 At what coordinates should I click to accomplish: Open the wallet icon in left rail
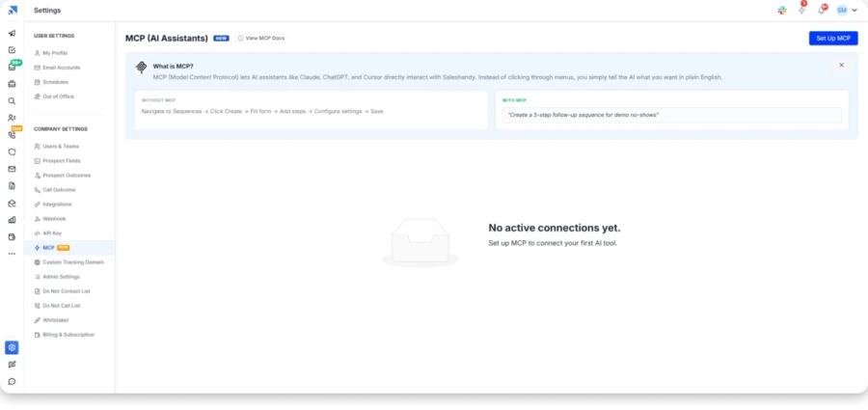click(x=13, y=237)
